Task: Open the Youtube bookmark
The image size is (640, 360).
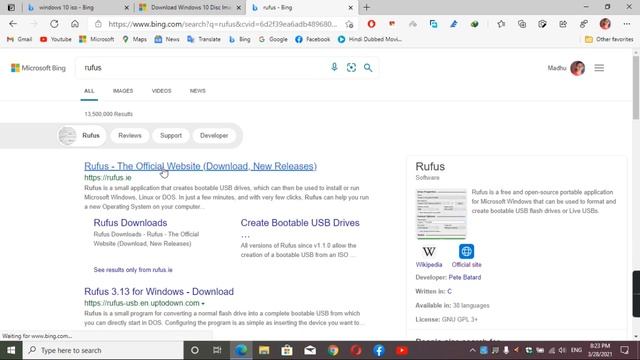Action: (56, 39)
